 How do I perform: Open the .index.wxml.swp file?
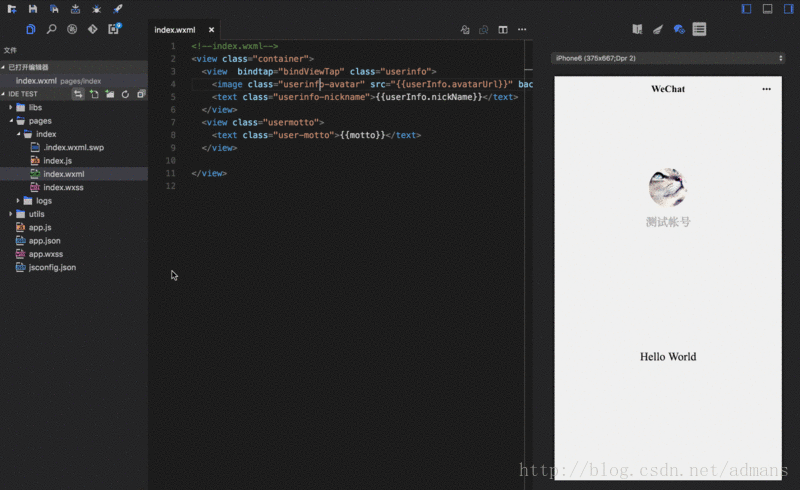73,148
